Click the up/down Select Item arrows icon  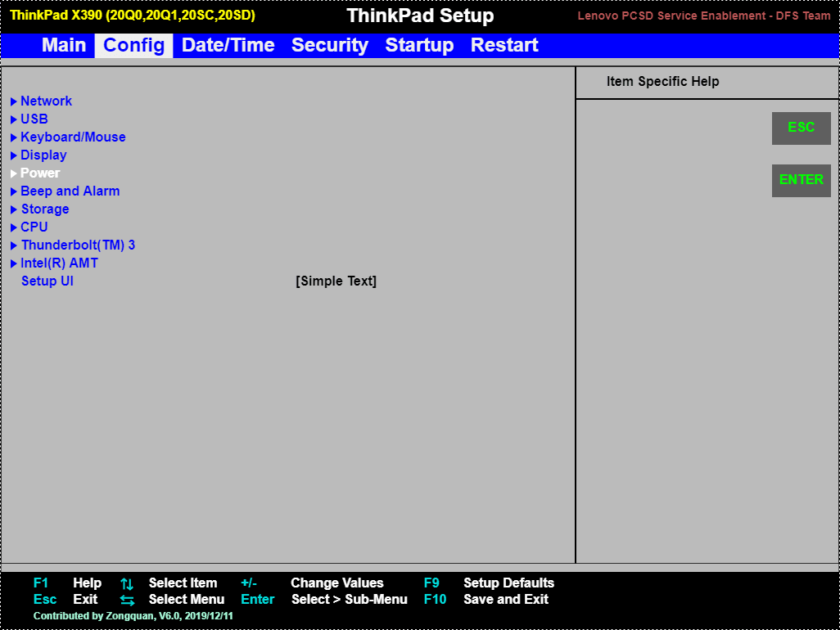coord(127,583)
